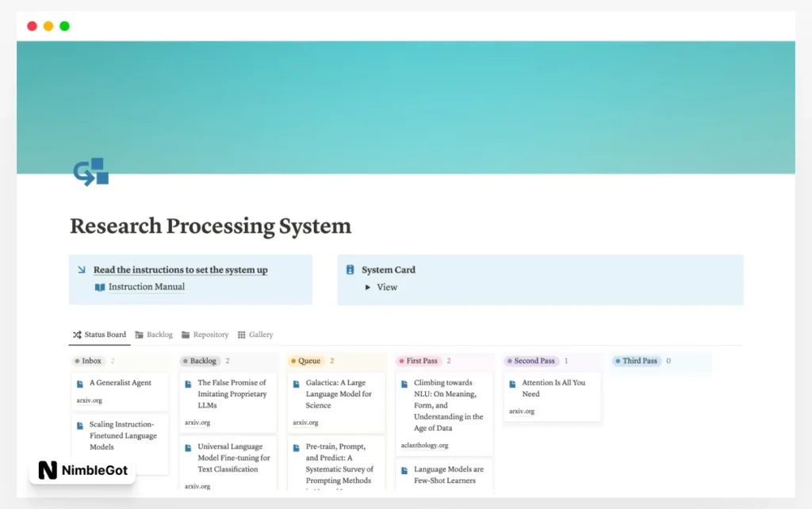The width and height of the screenshot is (812, 509).
Task: Click the page icon on Galactica card
Action: click(297, 384)
